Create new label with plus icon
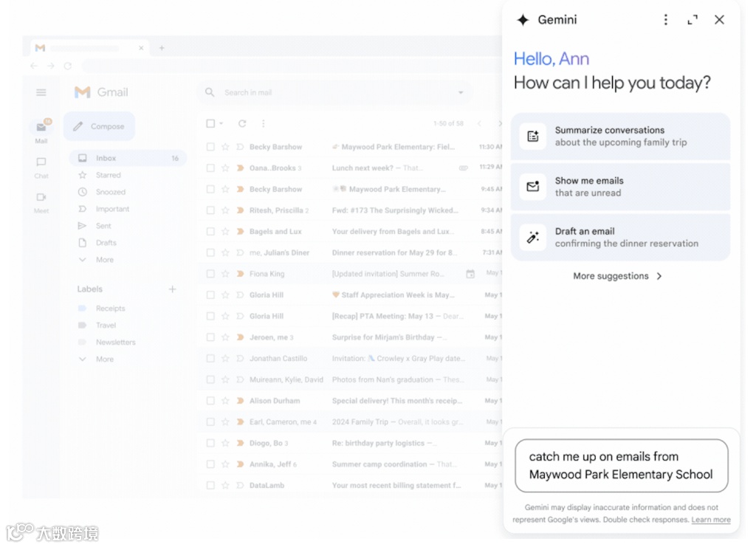This screenshot has height=547, width=756. (173, 289)
